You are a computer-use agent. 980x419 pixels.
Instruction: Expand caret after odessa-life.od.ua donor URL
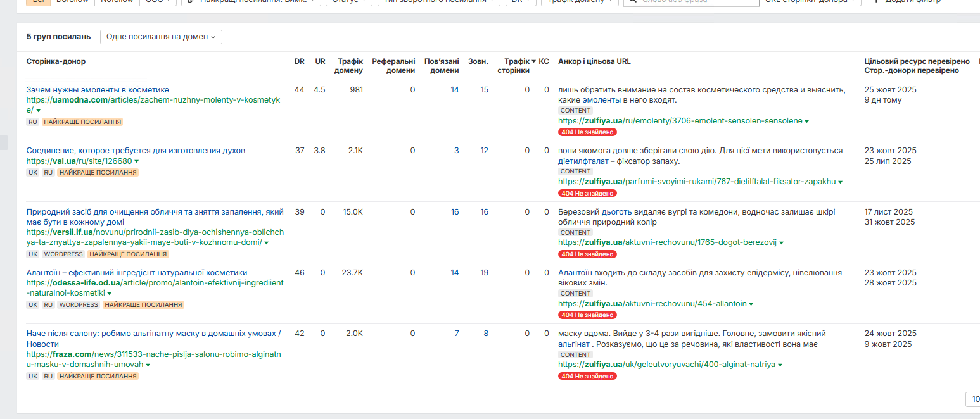coord(110,294)
